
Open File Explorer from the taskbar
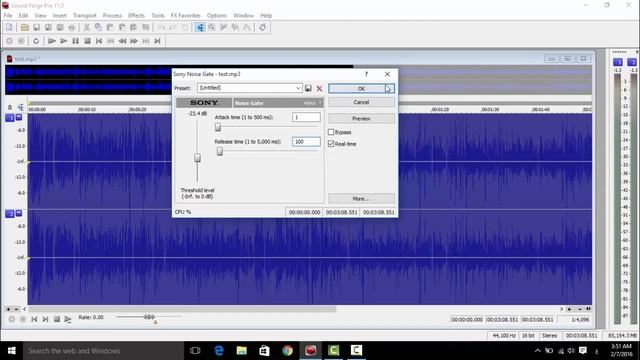[x=242, y=351]
